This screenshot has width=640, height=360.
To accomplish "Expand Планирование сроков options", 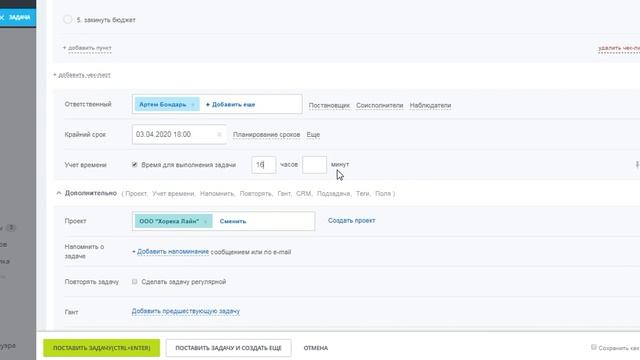I will pos(266,134).
